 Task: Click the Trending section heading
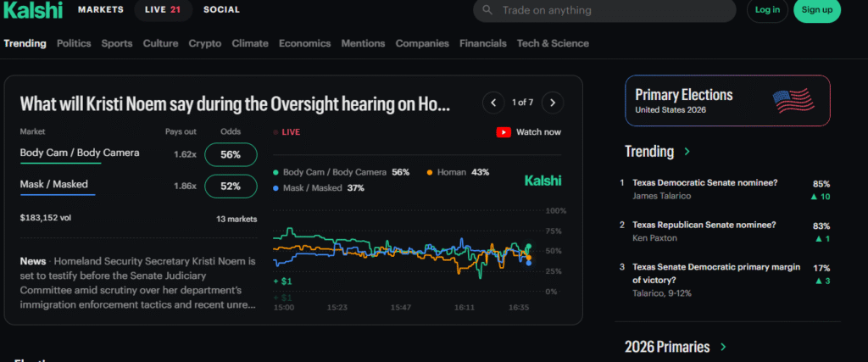(x=649, y=151)
